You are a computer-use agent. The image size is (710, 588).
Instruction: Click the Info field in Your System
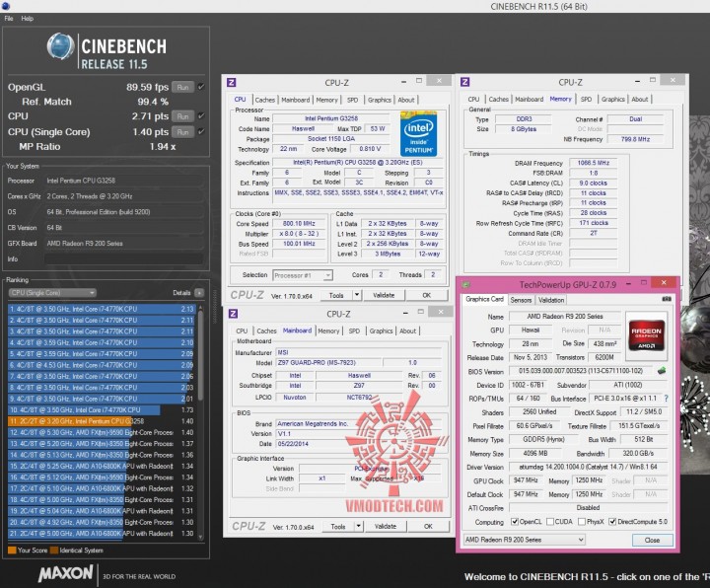[x=123, y=259]
